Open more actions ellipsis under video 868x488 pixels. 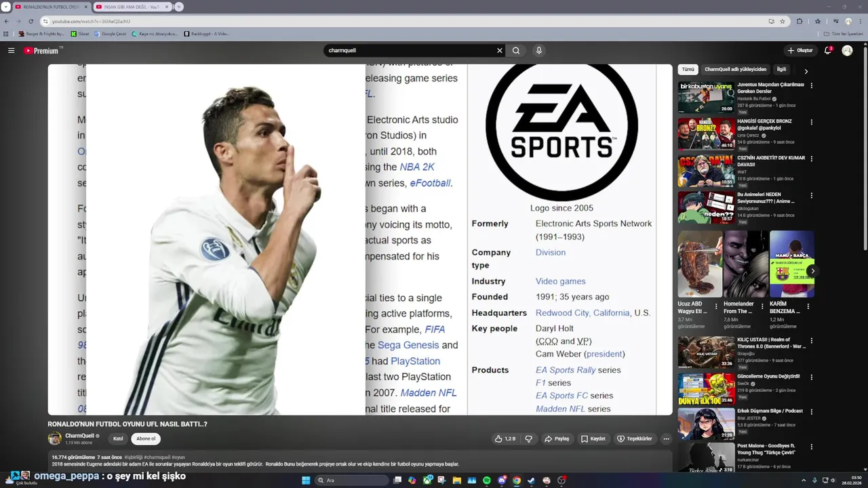666,439
